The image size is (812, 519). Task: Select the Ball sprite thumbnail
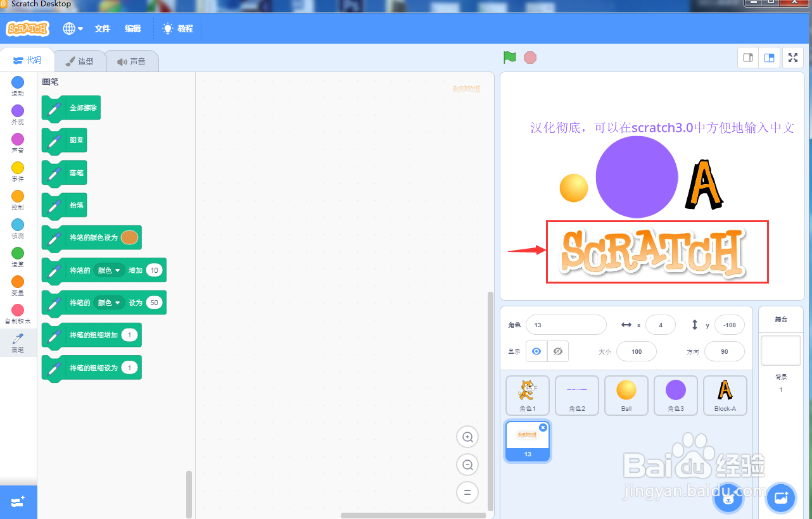point(626,396)
